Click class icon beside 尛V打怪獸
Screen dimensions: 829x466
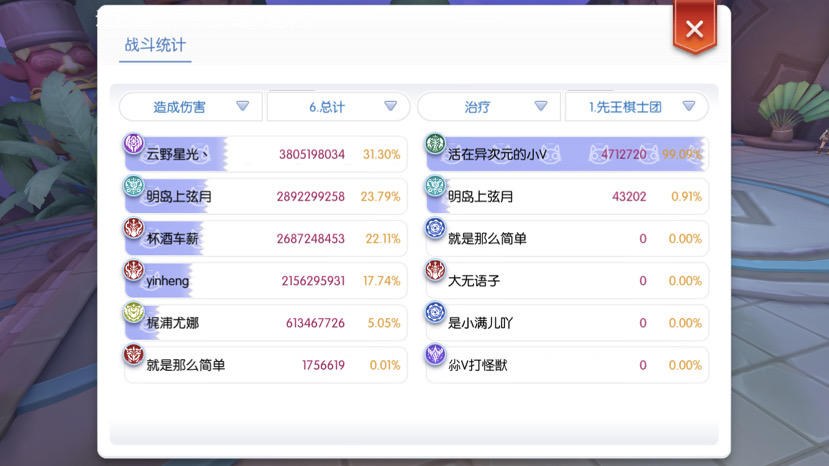(435, 355)
